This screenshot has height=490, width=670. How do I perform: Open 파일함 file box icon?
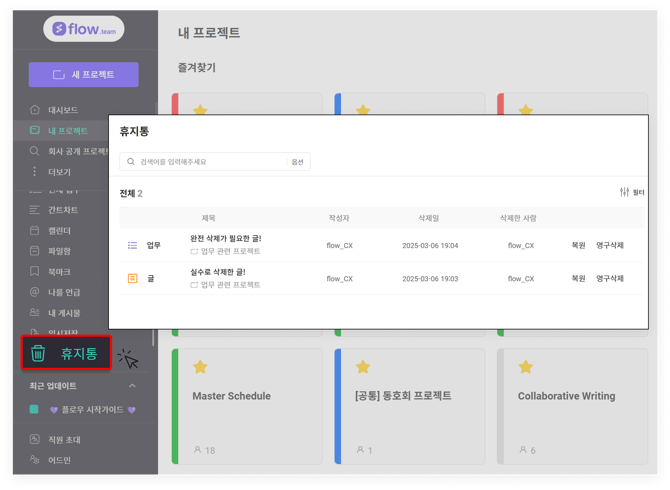coord(35,251)
